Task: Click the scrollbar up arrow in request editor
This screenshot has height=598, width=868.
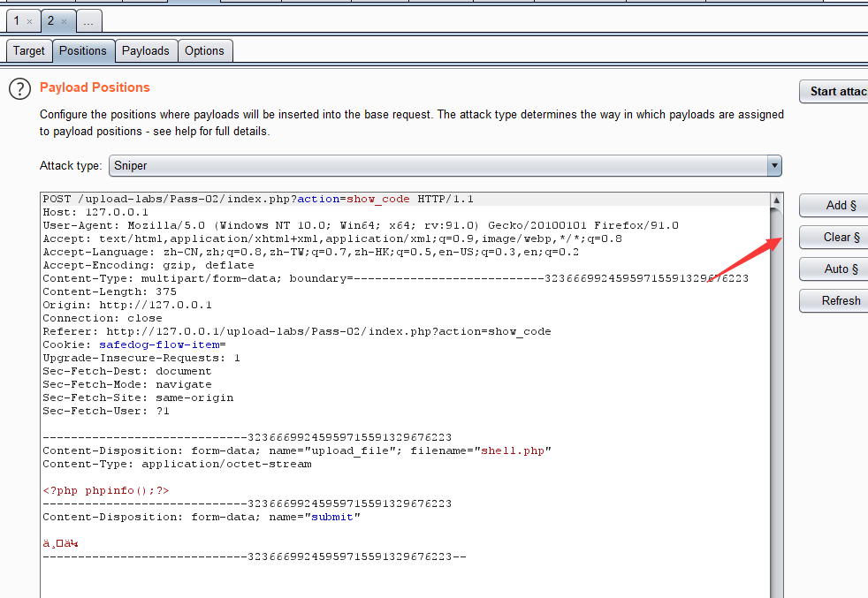Action: tap(776, 201)
